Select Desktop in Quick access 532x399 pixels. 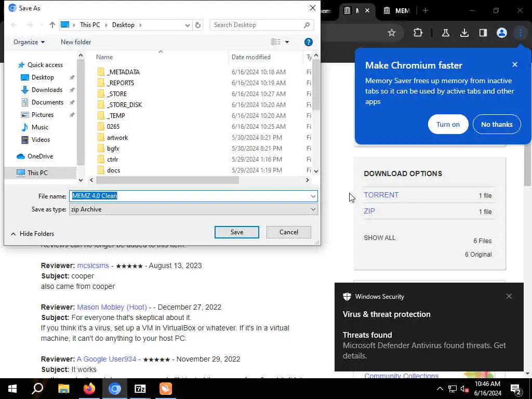(x=43, y=77)
